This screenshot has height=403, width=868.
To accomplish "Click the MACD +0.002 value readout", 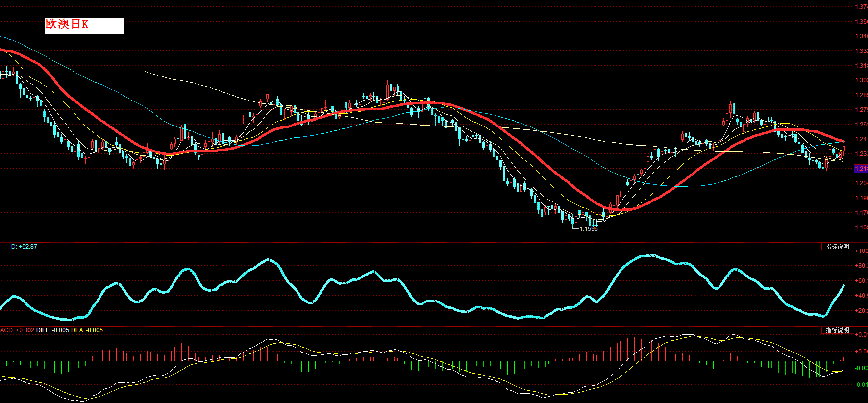I will tap(17, 330).
